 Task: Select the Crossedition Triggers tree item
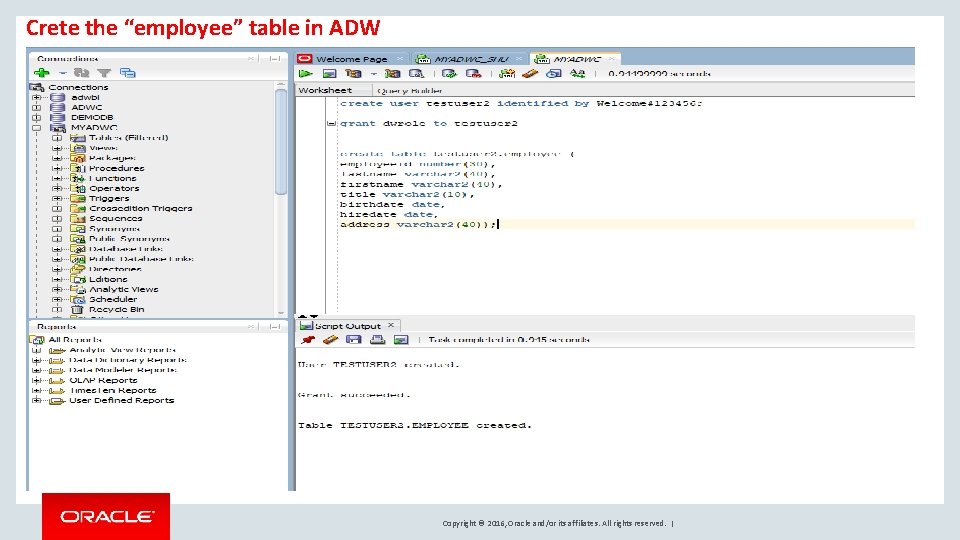tap(141, 208)
